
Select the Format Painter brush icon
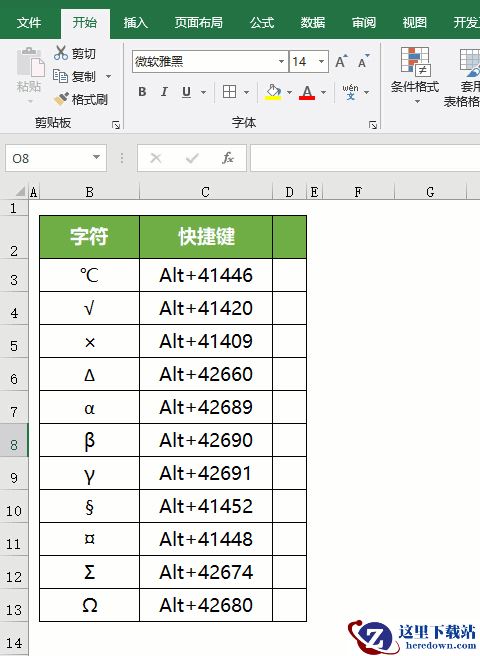coord(61,99)
